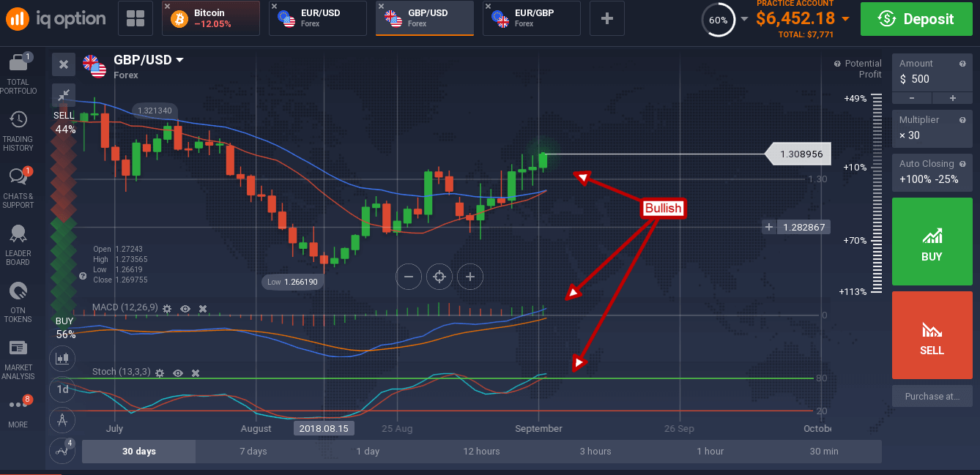Click the green BUY button
980x475 pixels.
pyautogui.click(x=932, y=242)
